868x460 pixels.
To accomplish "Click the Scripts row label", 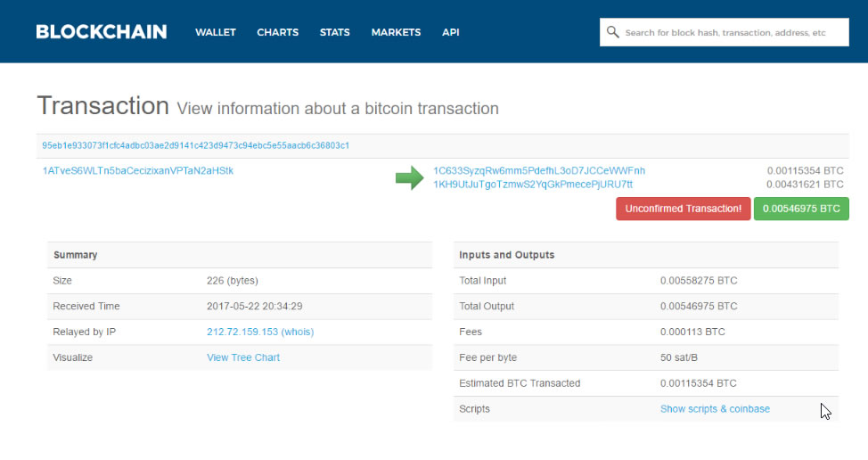I will 474,408.
